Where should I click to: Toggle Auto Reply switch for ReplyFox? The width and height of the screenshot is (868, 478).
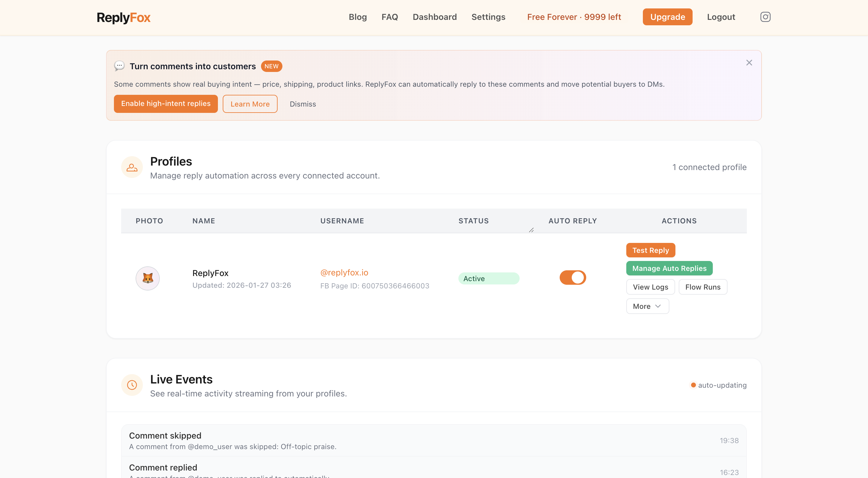(573, 278)
